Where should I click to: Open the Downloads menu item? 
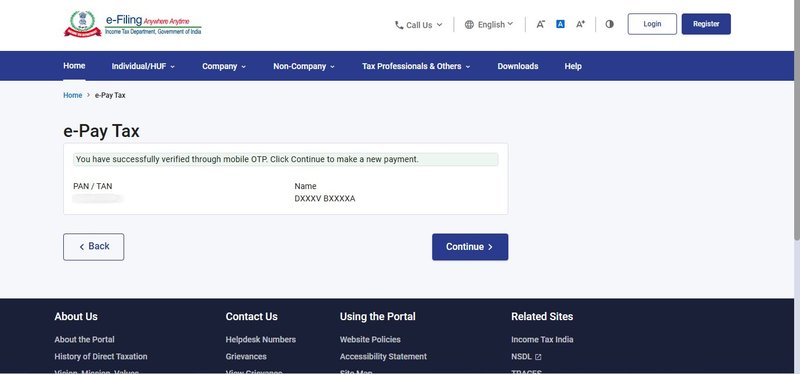tap(518, 66)
